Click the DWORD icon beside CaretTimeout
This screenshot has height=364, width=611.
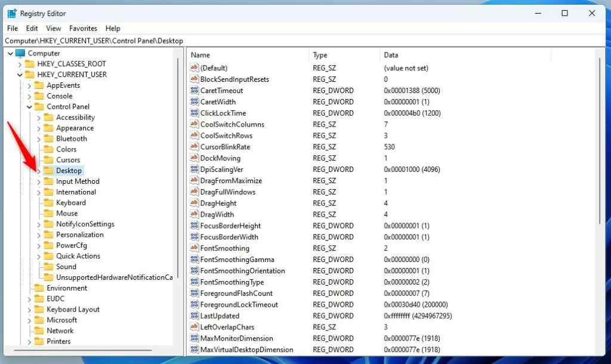point(194,90)
